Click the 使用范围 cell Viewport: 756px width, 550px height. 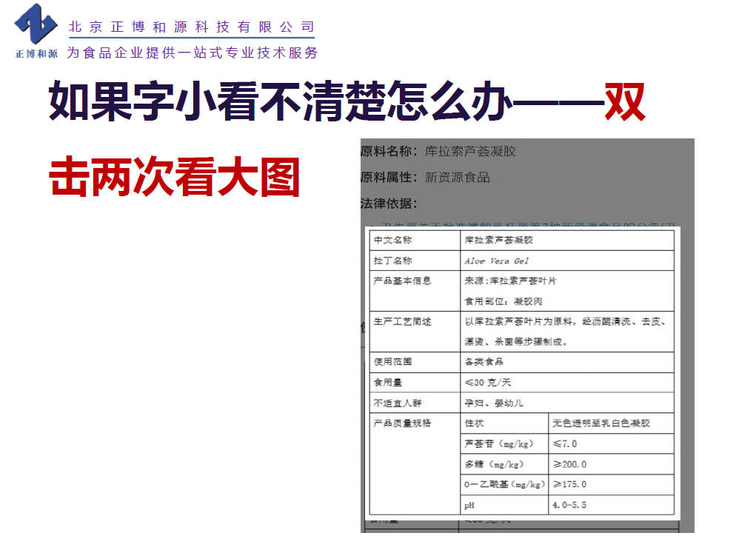click(x=415, y=362)
